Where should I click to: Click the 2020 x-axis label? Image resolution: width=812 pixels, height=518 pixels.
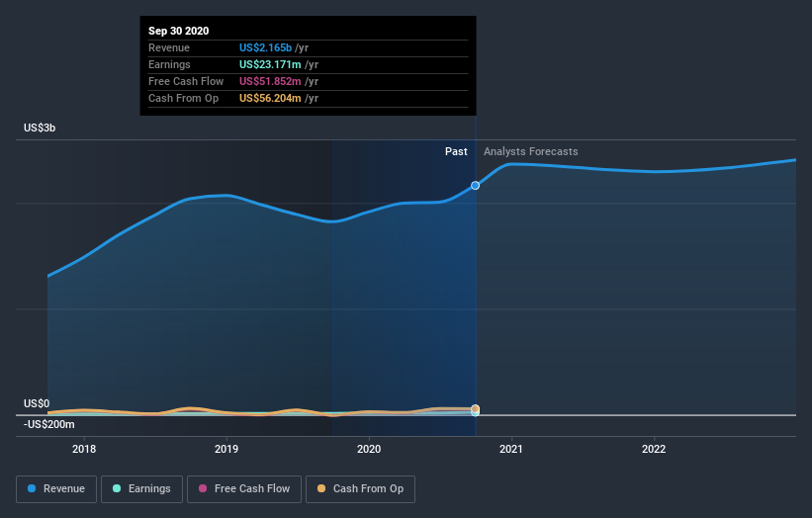pyautogui.click(x=369, y=449)
